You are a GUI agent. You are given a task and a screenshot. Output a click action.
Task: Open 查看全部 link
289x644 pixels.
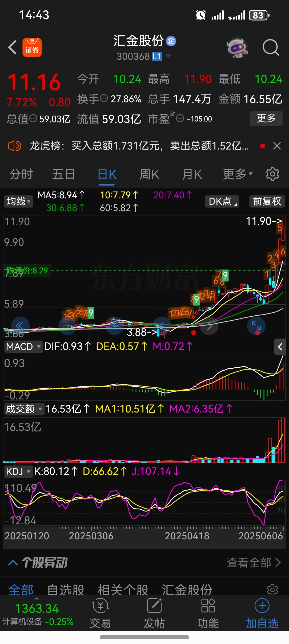pyautogui.click(x=254, y=563)
